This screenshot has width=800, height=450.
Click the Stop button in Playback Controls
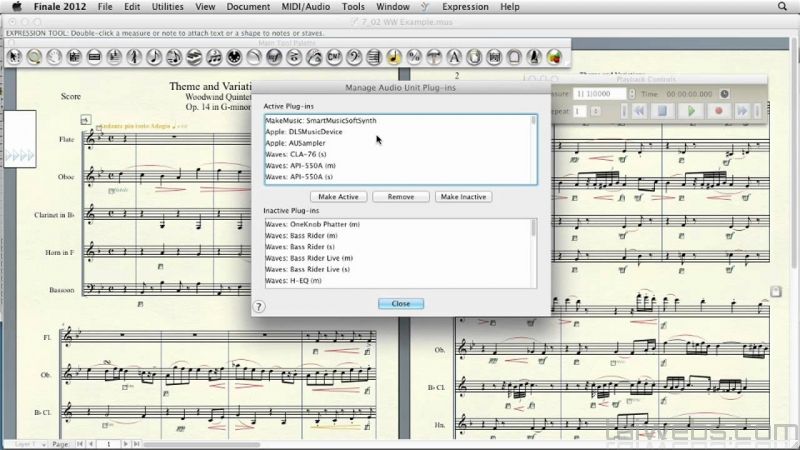coord(662,111)
